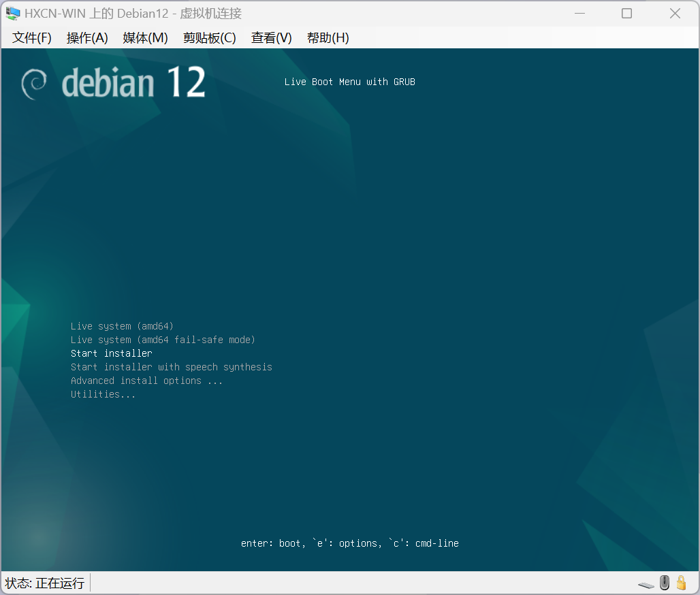700x595 pixels.
Task: Open Advanced install options ... submenu
Action: tap(146, 381)
